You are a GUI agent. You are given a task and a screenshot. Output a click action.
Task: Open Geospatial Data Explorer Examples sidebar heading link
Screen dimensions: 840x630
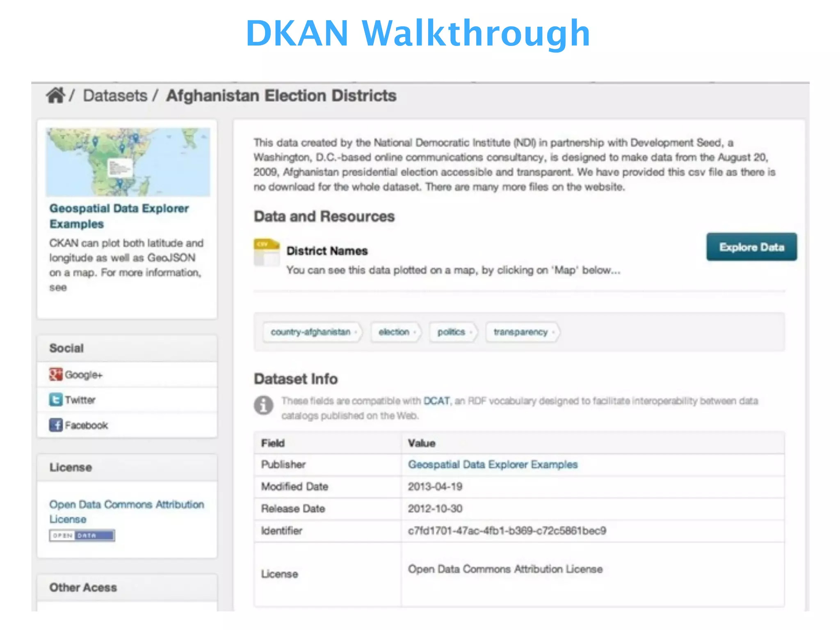point(119,216)
